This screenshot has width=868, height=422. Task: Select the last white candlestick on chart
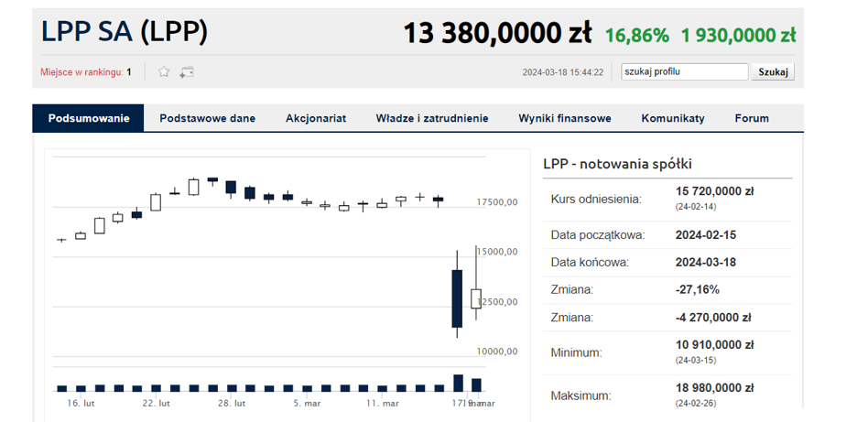[x=476, y=298]
